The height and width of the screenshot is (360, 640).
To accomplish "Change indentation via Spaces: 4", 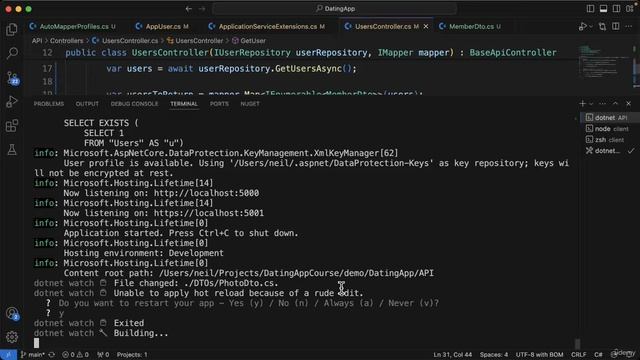I will point(493,355).
